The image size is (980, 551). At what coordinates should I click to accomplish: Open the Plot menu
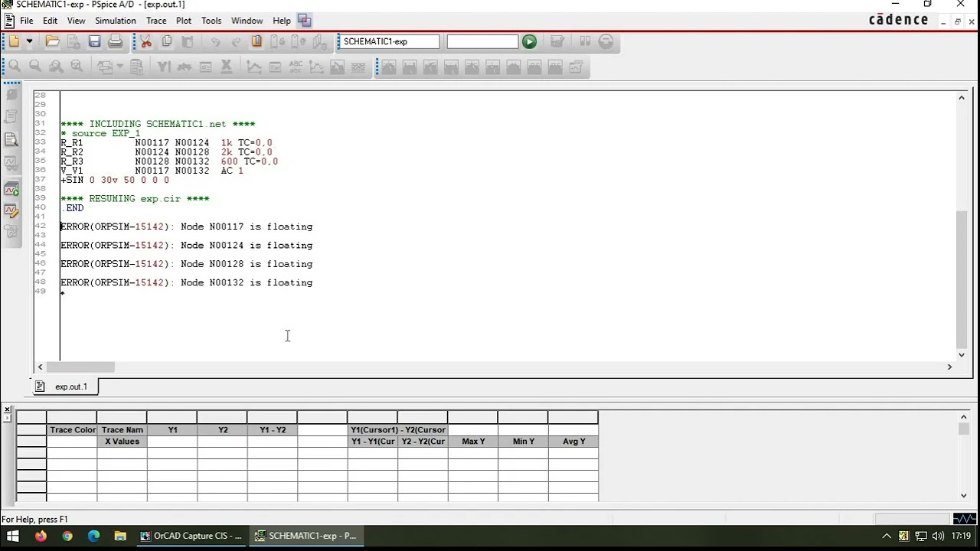pos(184,21)
